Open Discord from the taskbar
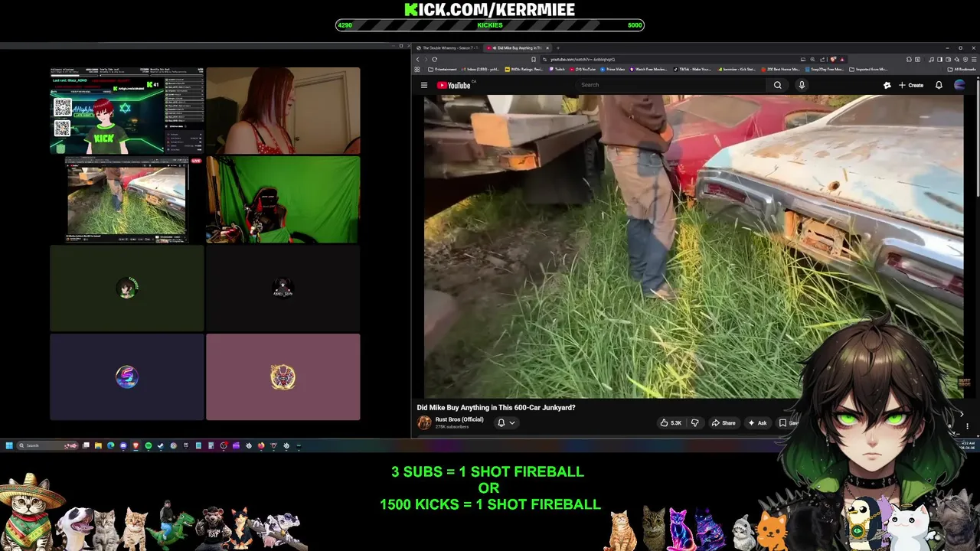The height and width of the screenshot is (551, 980). 123,445
